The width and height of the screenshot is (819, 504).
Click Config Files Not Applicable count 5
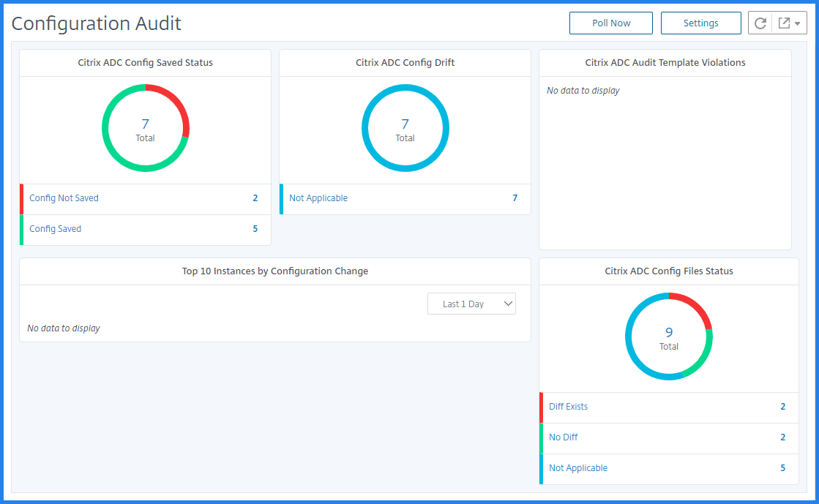(x=783, y=468)
